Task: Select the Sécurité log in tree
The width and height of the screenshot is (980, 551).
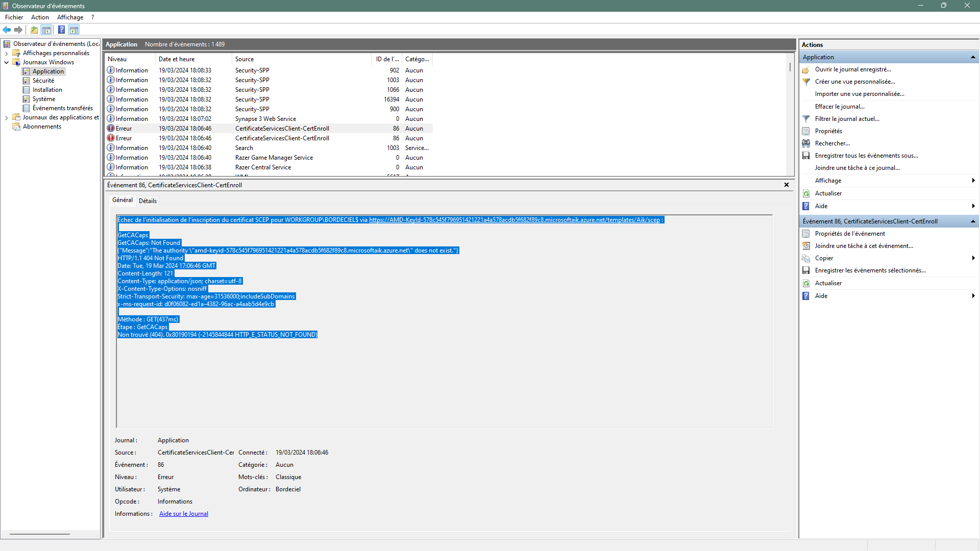Action: (43, 81)
